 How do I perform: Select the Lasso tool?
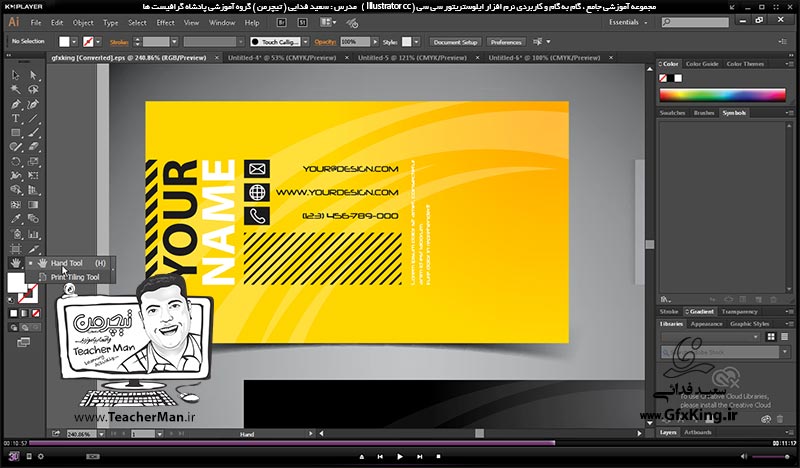33,90
